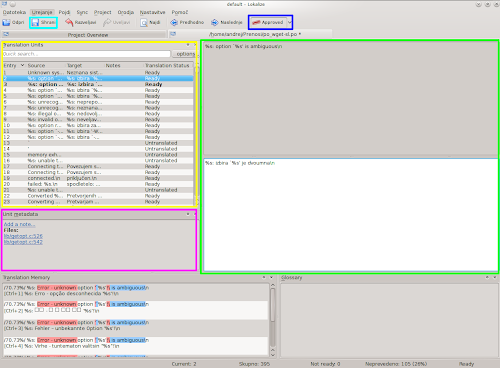Undo the last edit via Razveljavi
This screenshot has height=368, width=500.
81,23
